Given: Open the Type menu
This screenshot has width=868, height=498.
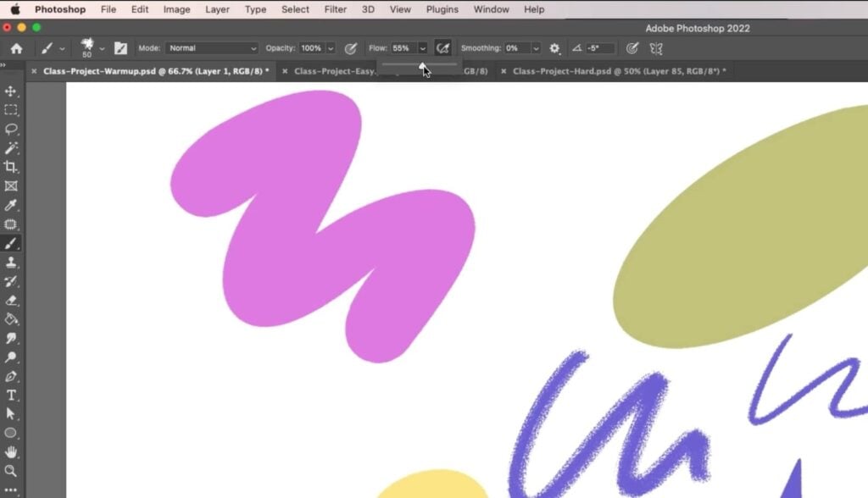Looking at the screenshot, I should coord(255,9).
